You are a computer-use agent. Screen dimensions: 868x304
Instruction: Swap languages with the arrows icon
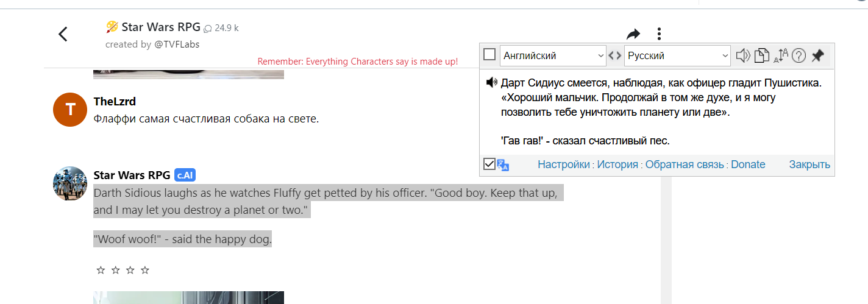point(615,55)
